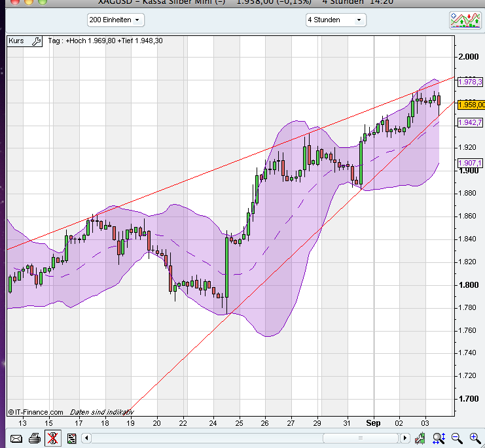Open the indicators and chart styles icon

pyautogui.click(x=465, y=20)
